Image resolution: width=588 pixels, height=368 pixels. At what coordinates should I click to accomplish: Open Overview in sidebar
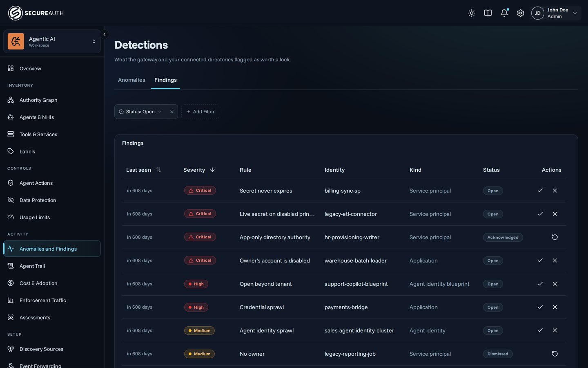pos(52,68)
